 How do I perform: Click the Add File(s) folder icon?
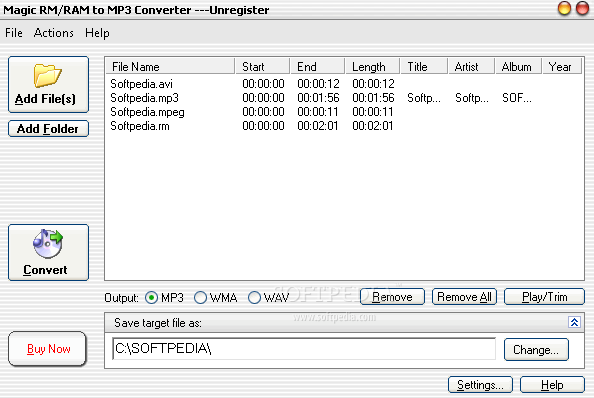pos(47,75)
